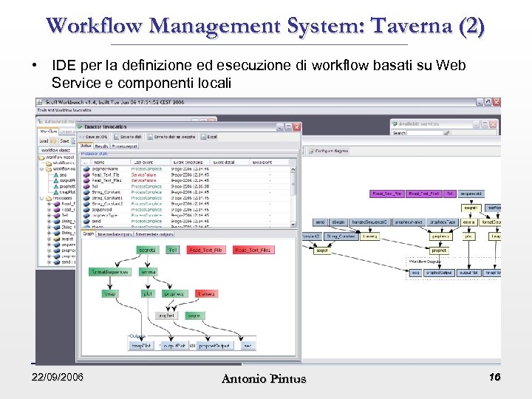Collapse the Workflow outputs tree node
The image size is (532, 399).
41,168
